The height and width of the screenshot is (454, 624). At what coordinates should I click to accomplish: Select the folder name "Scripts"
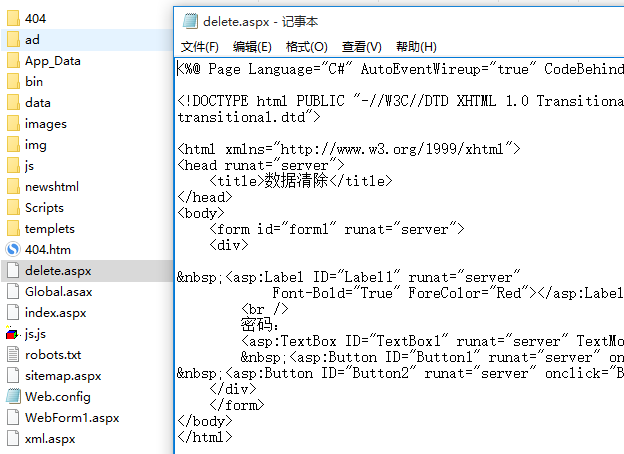pyautogui.click(x=44, y=208)
